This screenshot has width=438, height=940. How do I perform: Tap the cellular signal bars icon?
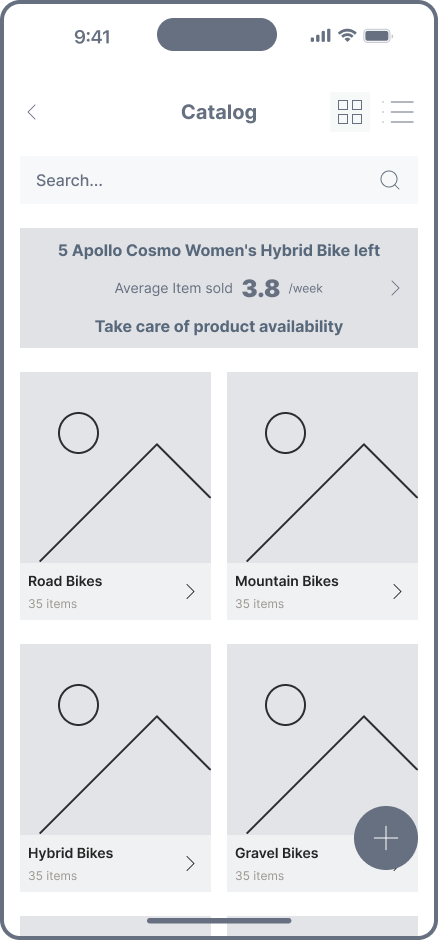pos(321,36)
